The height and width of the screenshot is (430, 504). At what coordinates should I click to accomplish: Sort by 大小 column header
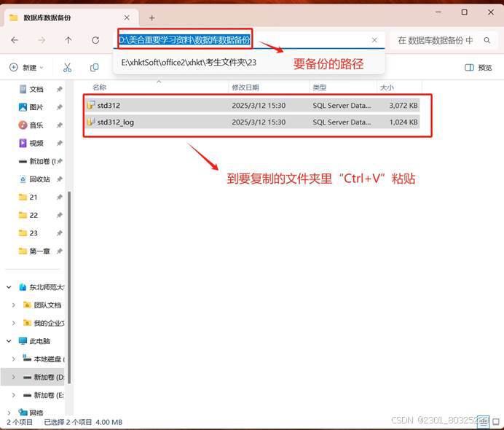coord(387,87)
